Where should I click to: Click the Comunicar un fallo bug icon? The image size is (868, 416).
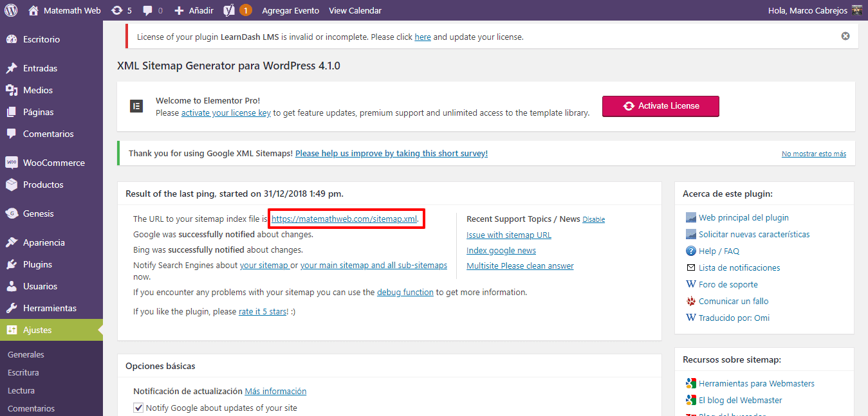(691, 301)
